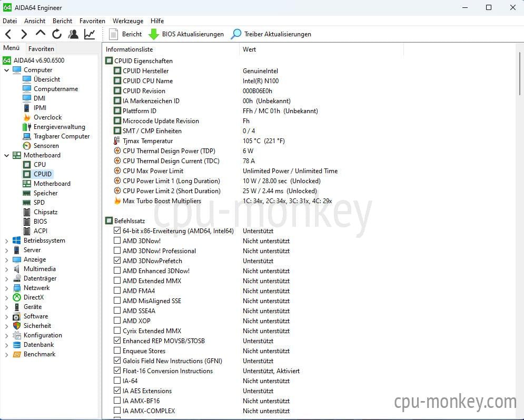Image resolution: width=524 pixels, height=420 pixels.
Task: Select the Sensoren gauge icon
Action: [x=27, y=146]
